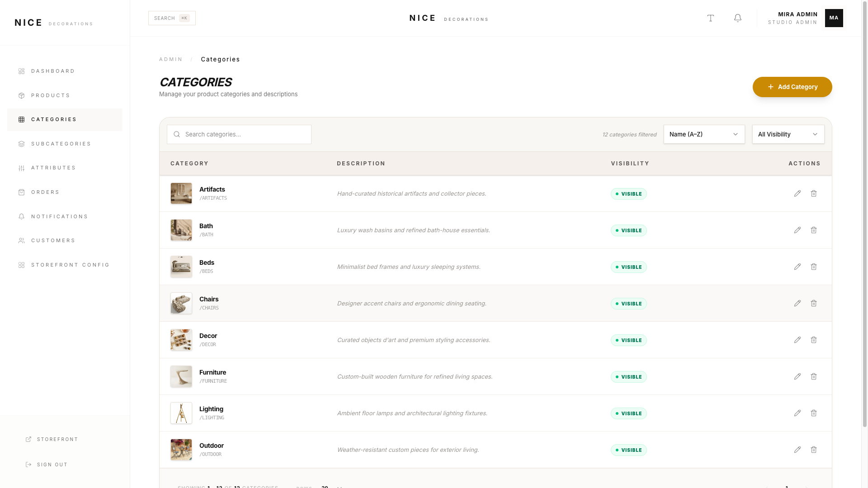Click the Artifacts category thumbnail
The image size is (868, 488).
(181, 193)
